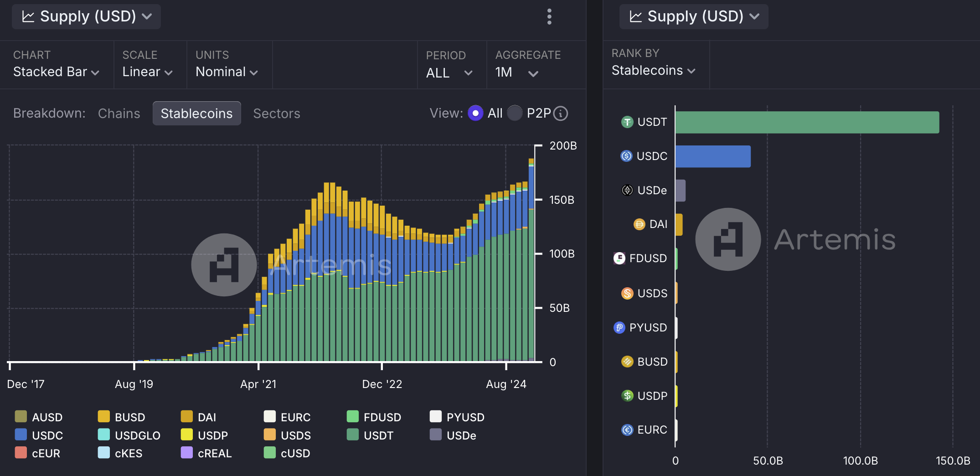Click the line chart icon in right Supply header
This screenshot has height=476, width=980.
coord(636,17)
